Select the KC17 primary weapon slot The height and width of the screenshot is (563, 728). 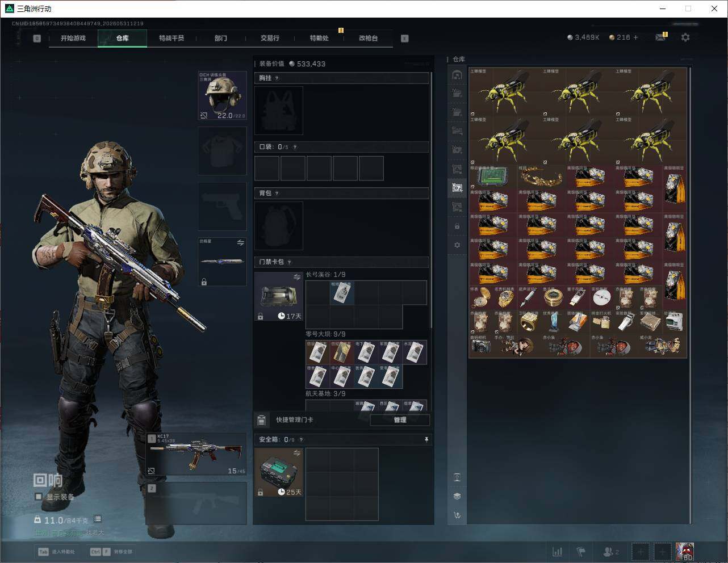click(x=197, y=454)
